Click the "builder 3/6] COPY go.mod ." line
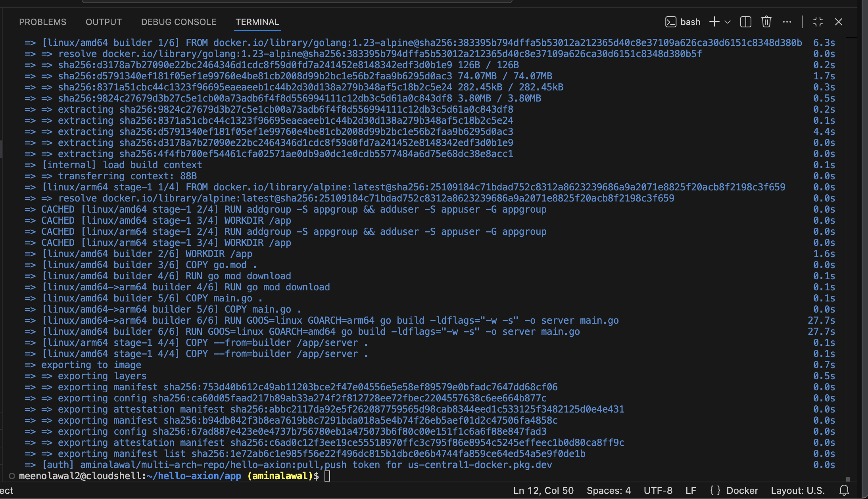868x499 pixels. tap(140, 265)
